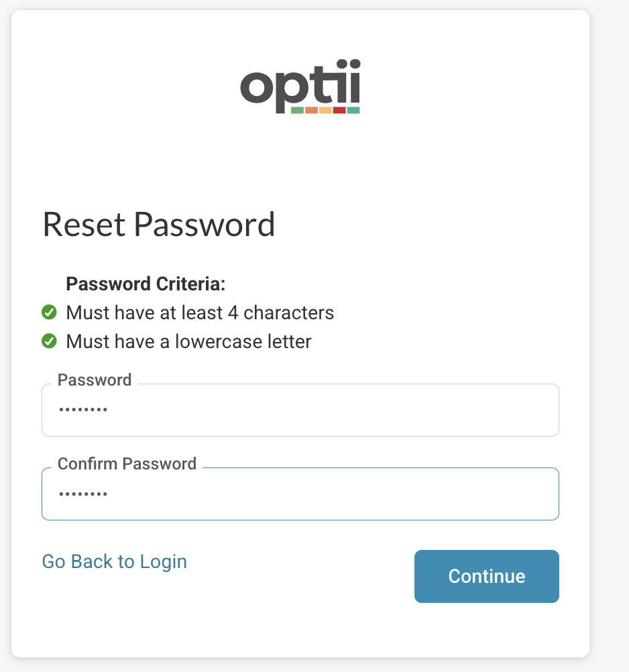
Task: Click the Password Criteria heading
Action: [x=145, y=284]
